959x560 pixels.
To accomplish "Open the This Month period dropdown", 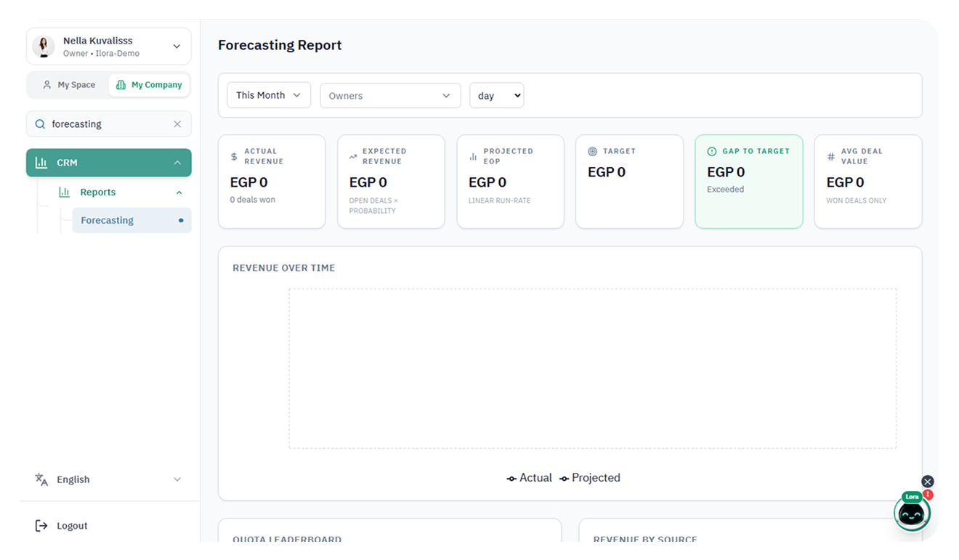I will (269, 95).
